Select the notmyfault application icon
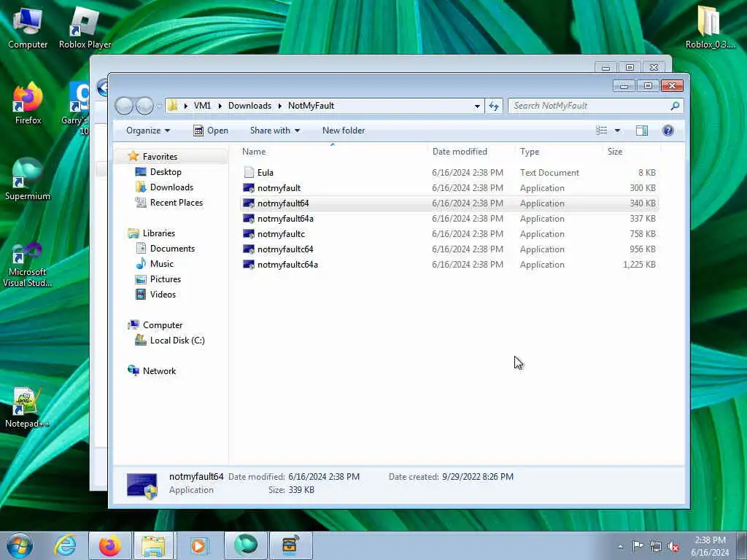The image size is (747, 560). point(249,188)
